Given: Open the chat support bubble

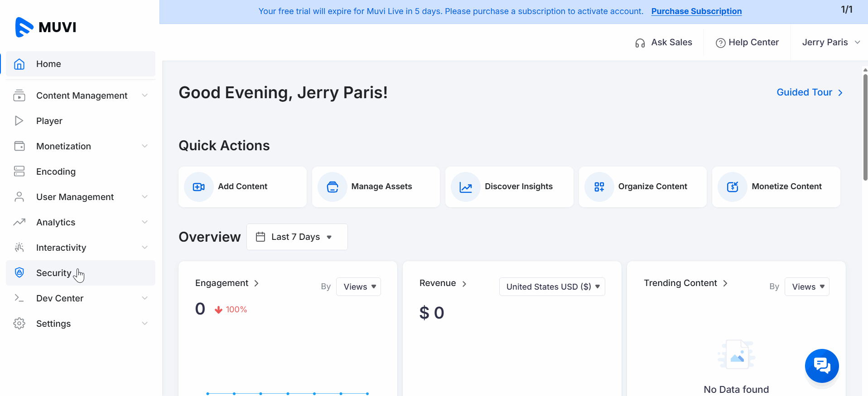Looking at the screenshot, I should 822,365.
